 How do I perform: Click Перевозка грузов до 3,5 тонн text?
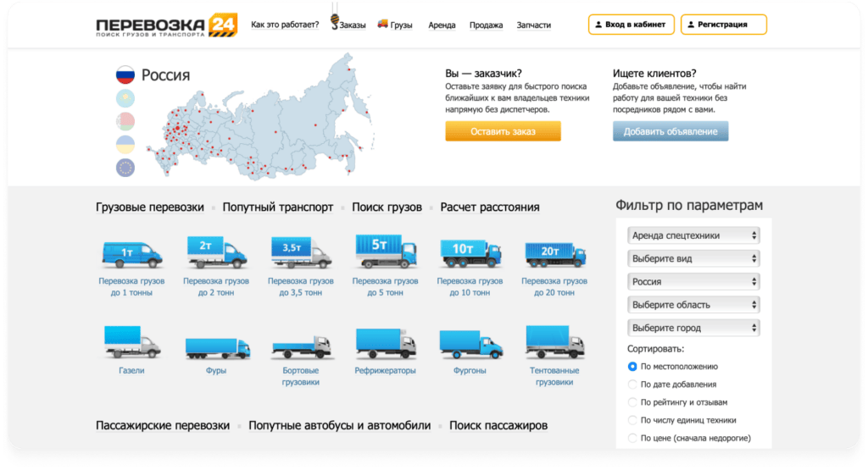click(x=301, y=287)
